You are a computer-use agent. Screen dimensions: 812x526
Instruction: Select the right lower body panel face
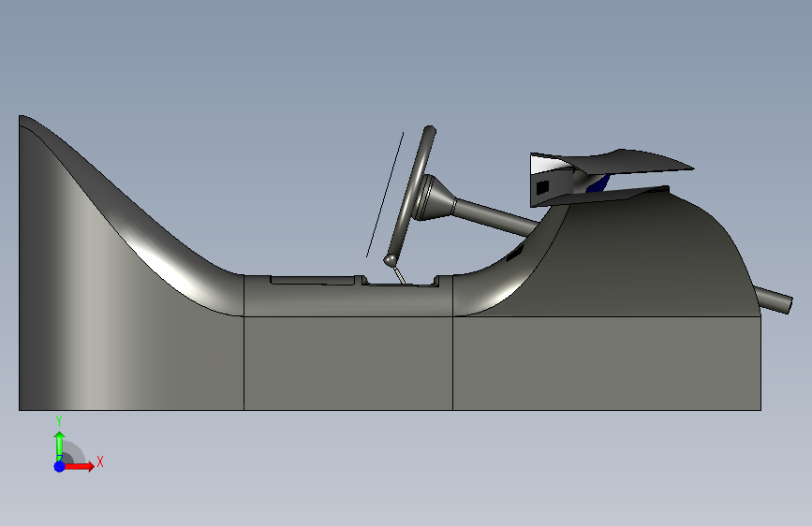(x=606, y=363)
